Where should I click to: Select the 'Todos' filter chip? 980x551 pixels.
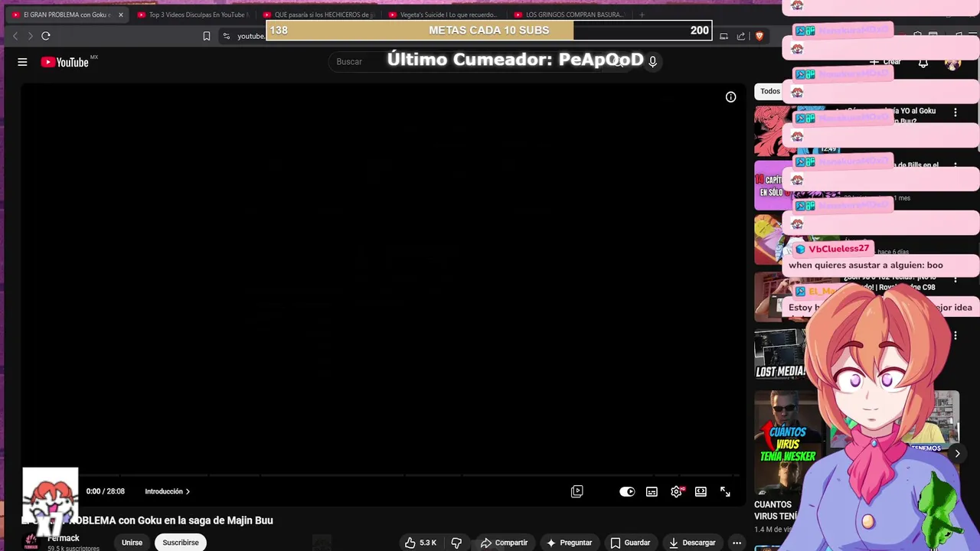tap(769, 91)
